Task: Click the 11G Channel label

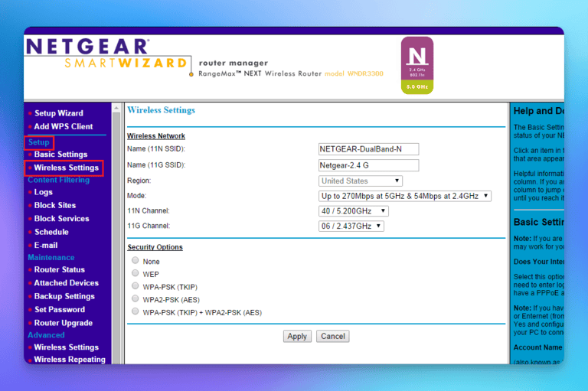Action: (149, 226)
